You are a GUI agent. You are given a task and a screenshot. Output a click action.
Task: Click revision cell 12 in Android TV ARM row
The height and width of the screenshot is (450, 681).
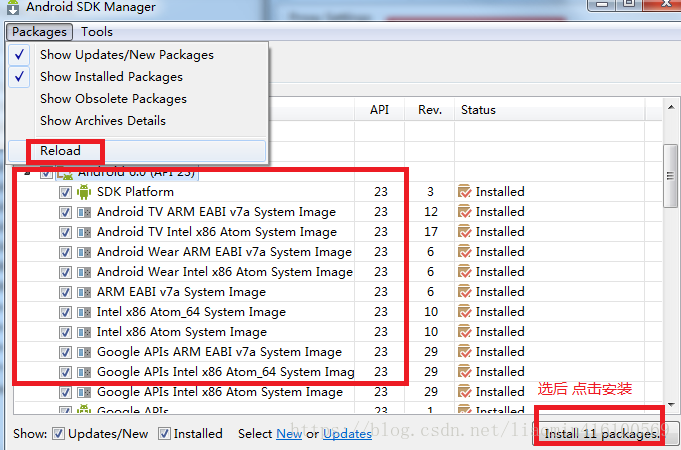(430, 212)
